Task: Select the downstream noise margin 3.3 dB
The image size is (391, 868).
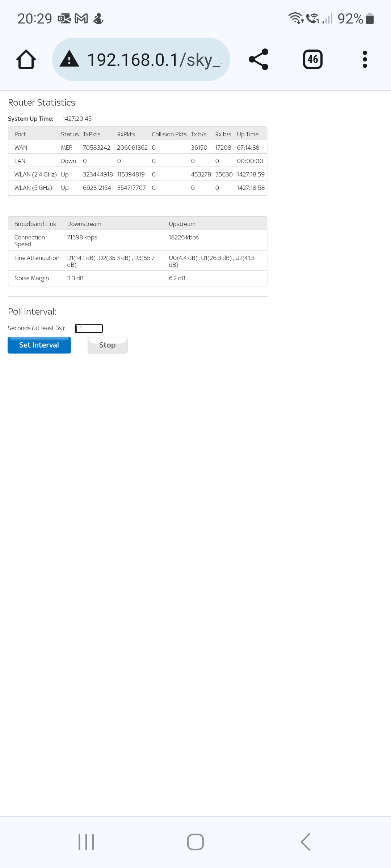Action: (x=75, y=278)
